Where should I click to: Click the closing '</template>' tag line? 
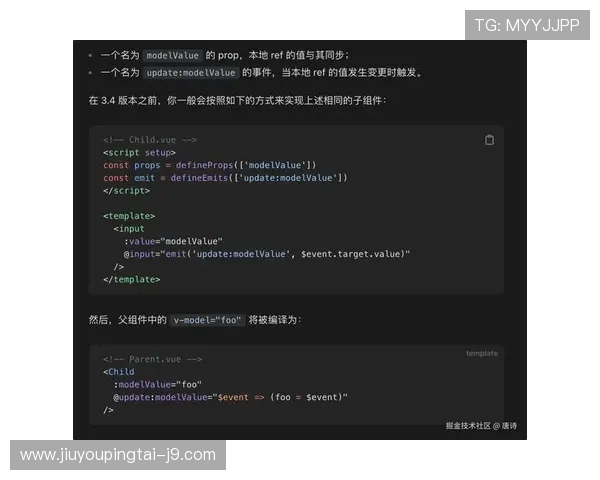click(132, 279)
